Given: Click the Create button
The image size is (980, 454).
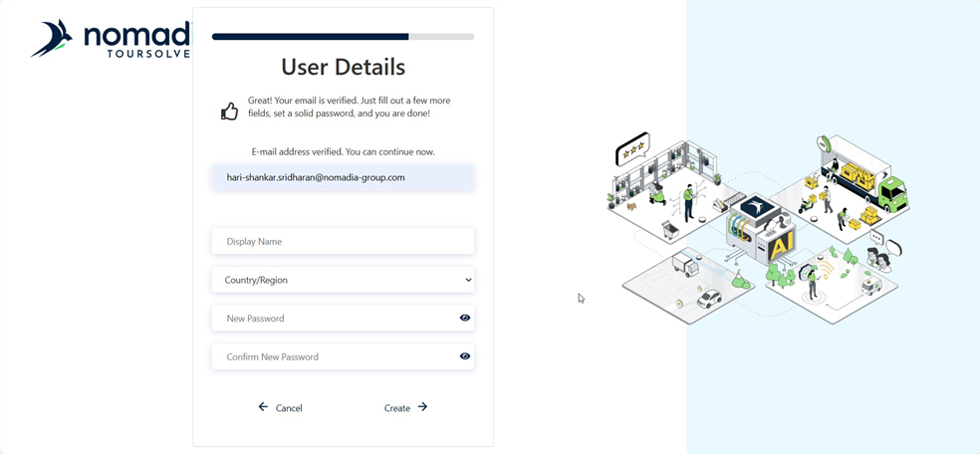Looking at the screenshot, I should tap(397, 408).
